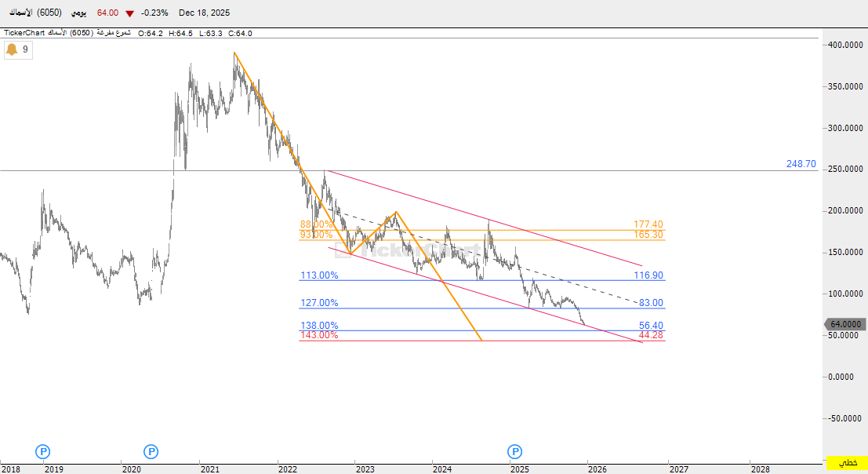
Task: Click the alerts bell icon
Action: 12,49
